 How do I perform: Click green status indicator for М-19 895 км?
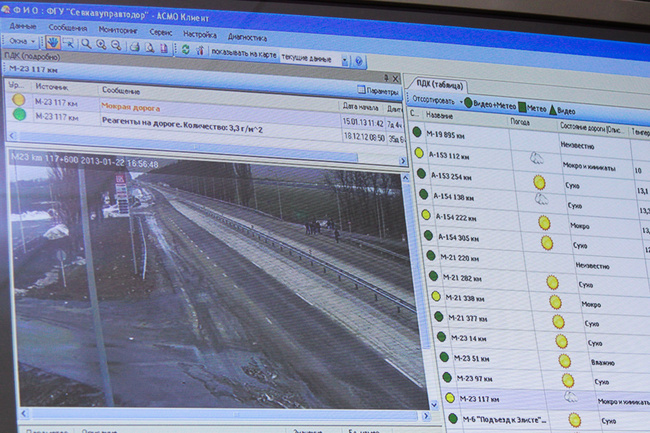click(417, 132)
